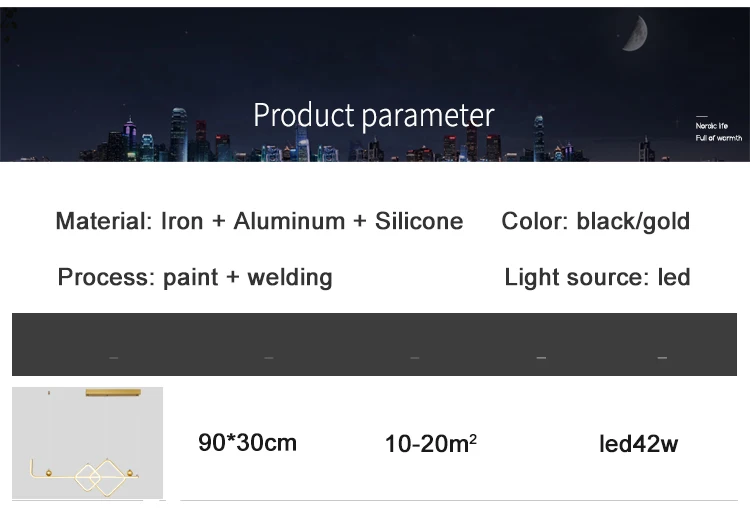Select the Nordic life caption text

711,126
